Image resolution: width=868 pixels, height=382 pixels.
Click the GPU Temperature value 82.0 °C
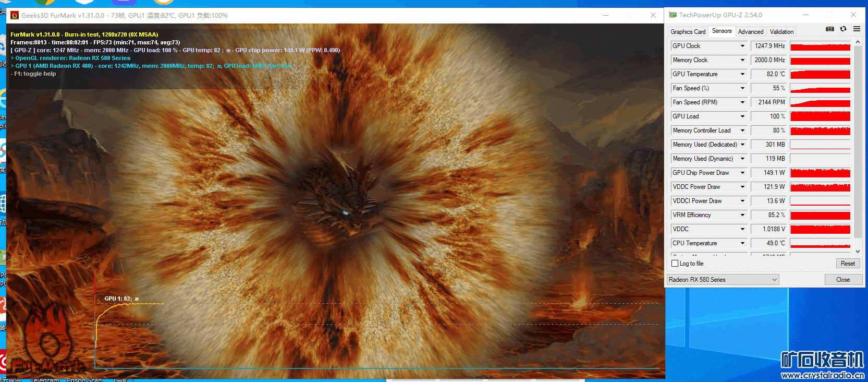click(x=769, y=74)
